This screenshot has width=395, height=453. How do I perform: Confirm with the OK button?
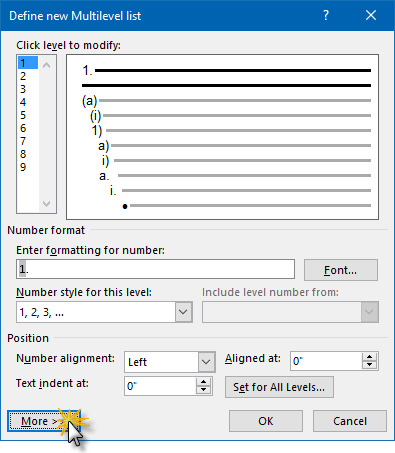coord(266,421)
